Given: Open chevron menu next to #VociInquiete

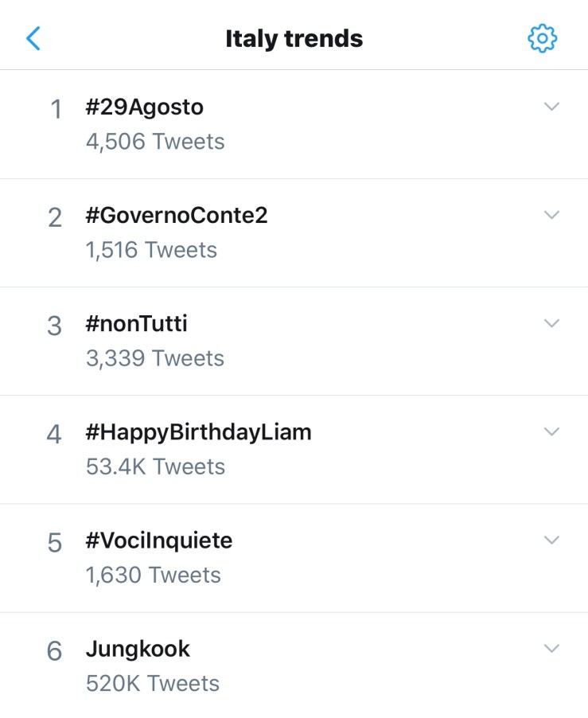Looking at the screenshot, I should click(x=551, y=540).
